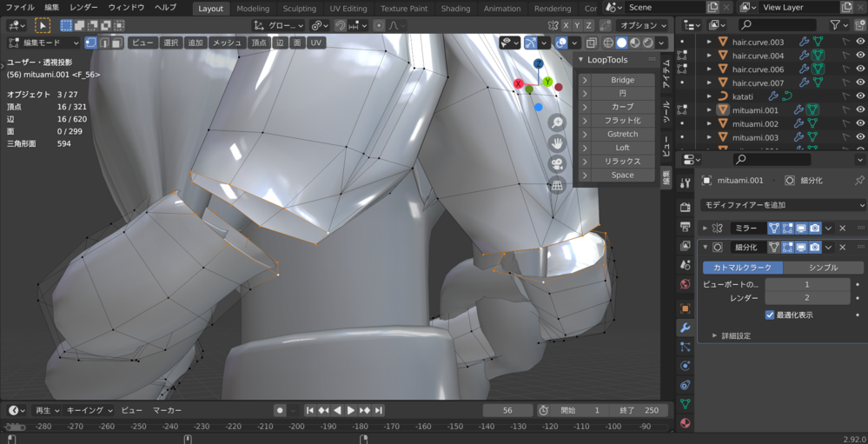Select face select mode icon

coord(116,43)
